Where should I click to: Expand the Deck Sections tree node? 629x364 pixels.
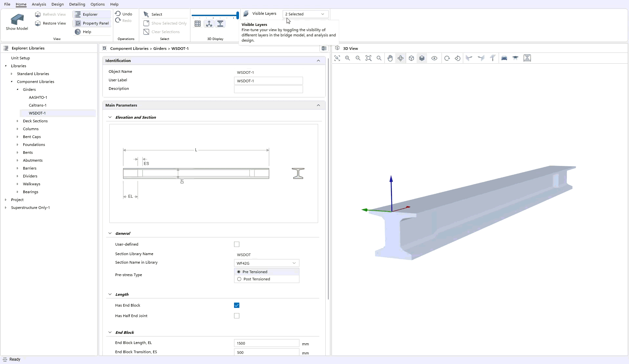tap(18, 121)
